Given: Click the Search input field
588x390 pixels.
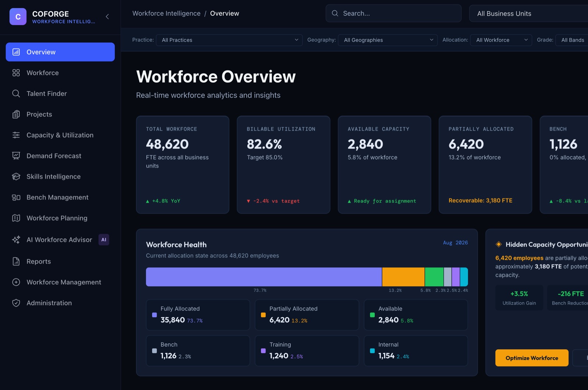Looking at the screenshot, I should coord(394,13).
